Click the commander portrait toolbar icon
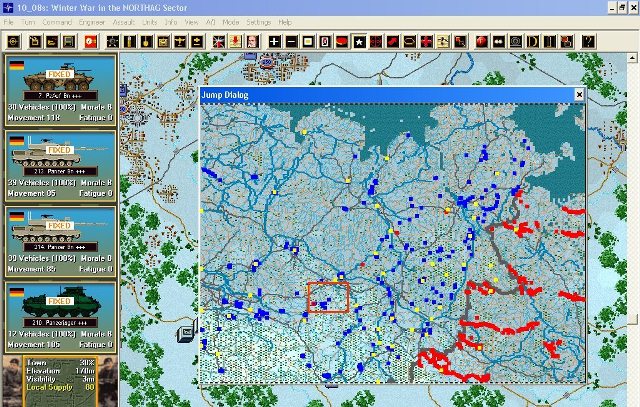The image size is (640, 407). [x=251, y=41]
